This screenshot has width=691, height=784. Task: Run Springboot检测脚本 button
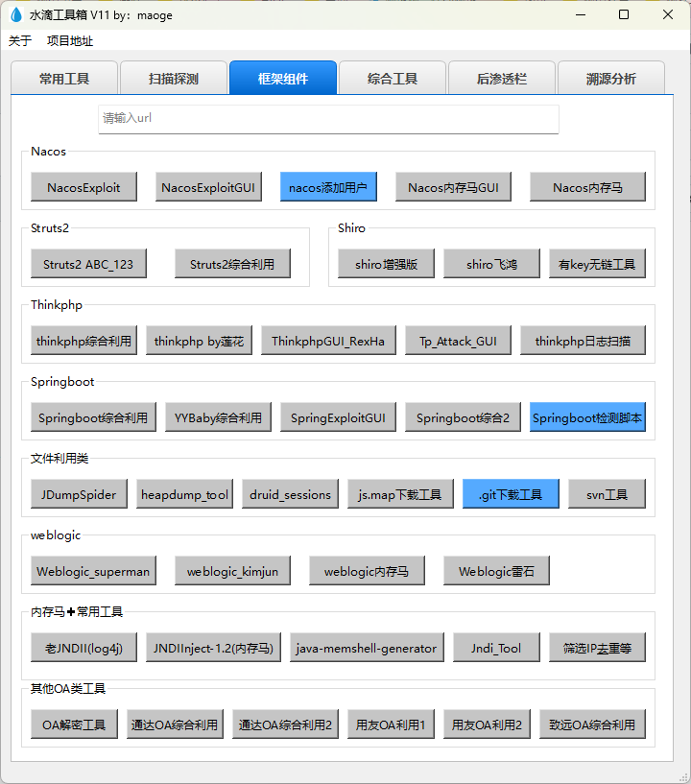[x=588, y=417]
